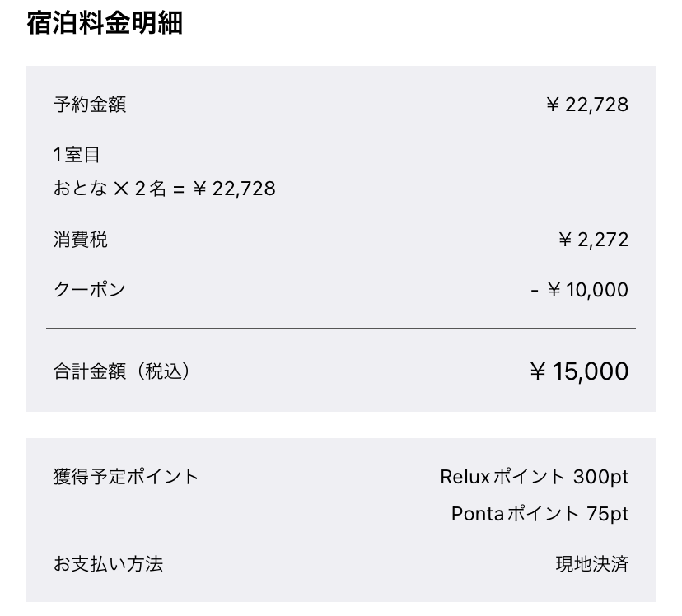
Task: Click the divider line above the total
Action: pos(341,329)
